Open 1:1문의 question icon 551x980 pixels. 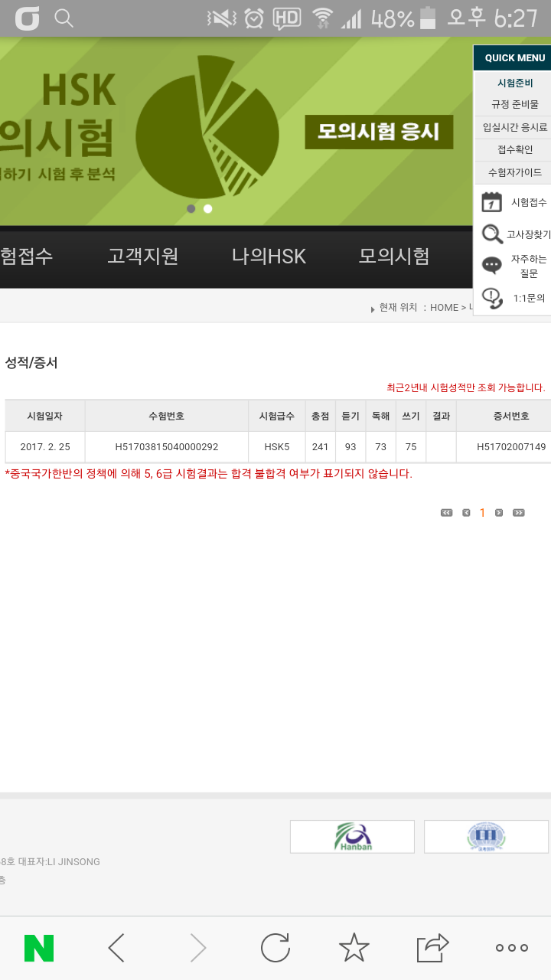pyautogui.click(x=492, y=298)
